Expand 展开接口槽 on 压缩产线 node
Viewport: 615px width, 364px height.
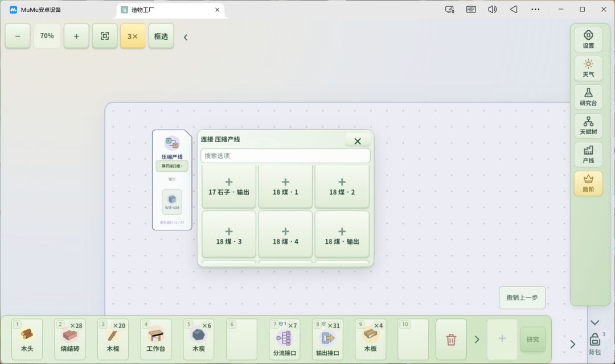pos(172,166)
